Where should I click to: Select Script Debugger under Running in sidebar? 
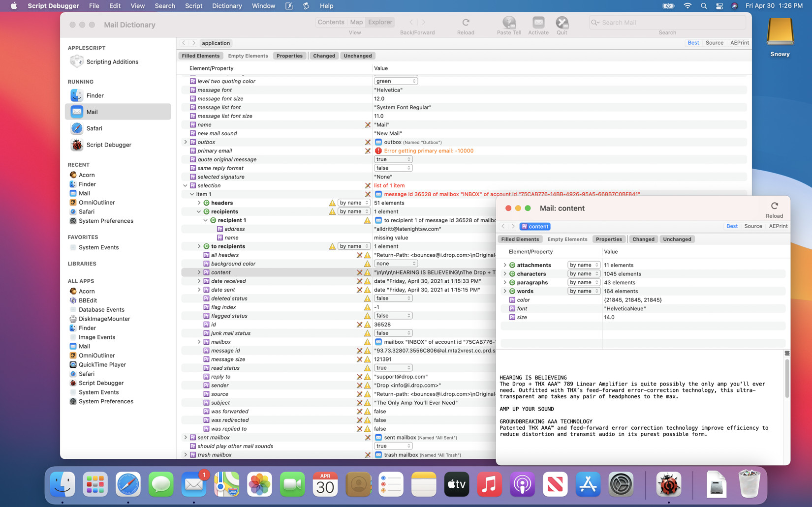[109, 145]
